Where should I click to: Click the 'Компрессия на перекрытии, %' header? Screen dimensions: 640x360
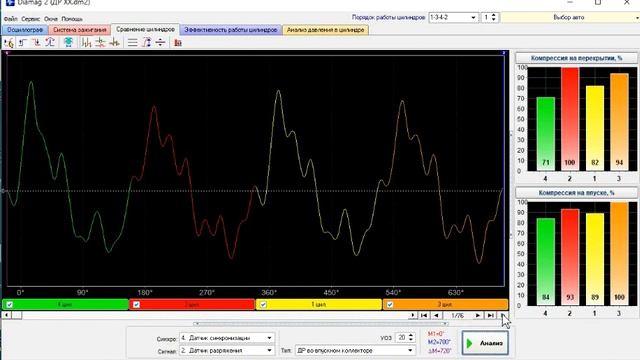tap(576, 58)
